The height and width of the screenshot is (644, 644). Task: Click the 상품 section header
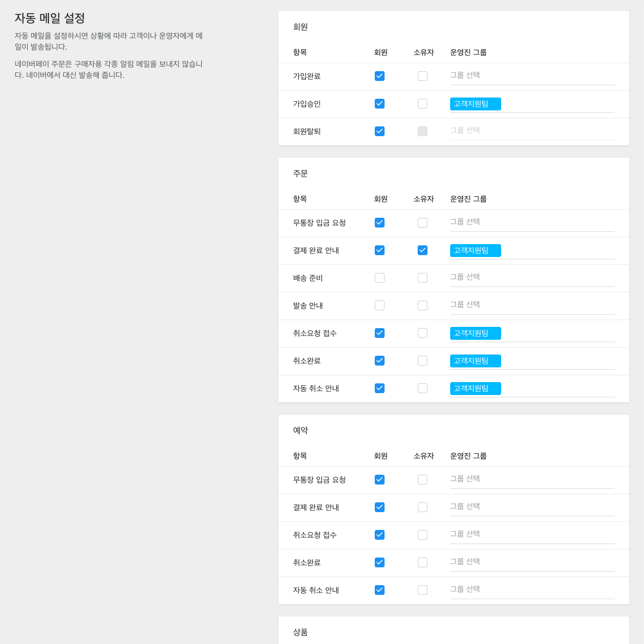[301, 632]
